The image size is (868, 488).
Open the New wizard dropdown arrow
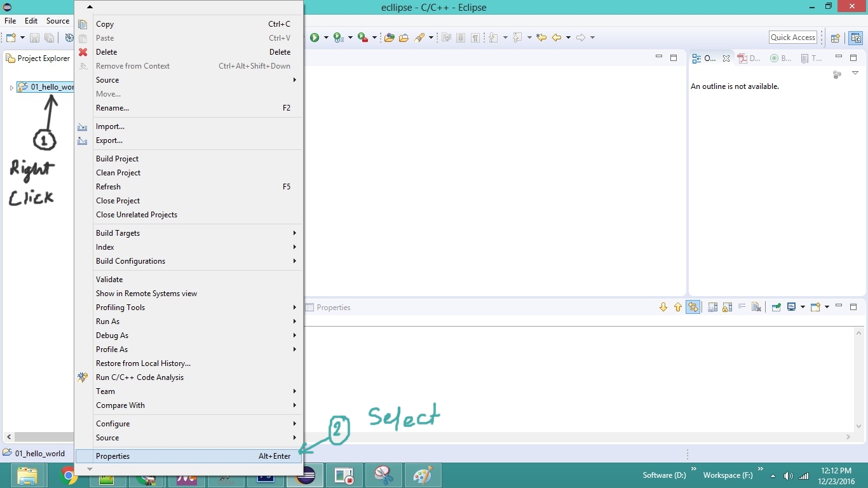(x=22, y=37)
